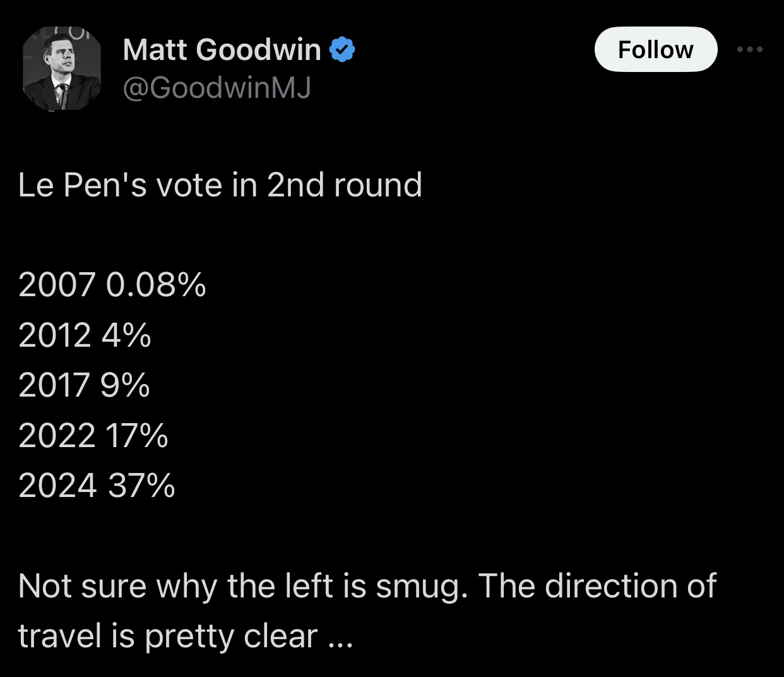Click the 17% figure
Screen dimensions: 784x677
click(x=137, y=436)
